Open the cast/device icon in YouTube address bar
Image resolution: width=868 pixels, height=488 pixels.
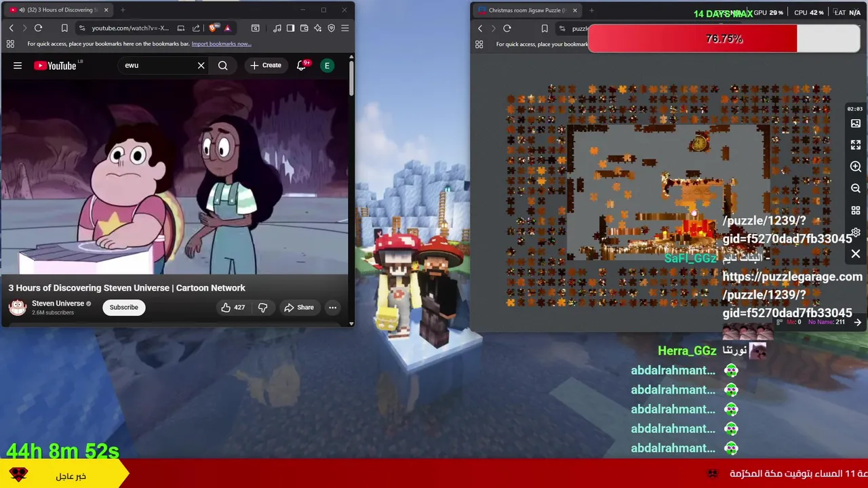[181, 28]
